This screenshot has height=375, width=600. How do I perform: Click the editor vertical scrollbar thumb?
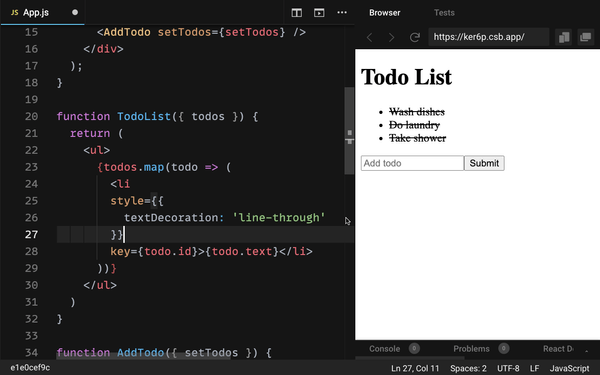pyautogui.click(x=349, y=131)
